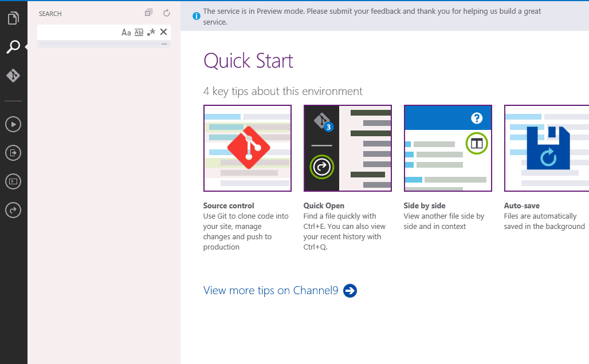Toggle the Match Case (Aa) option
This screenshot has height=364, width=589.
click(126, 33)
